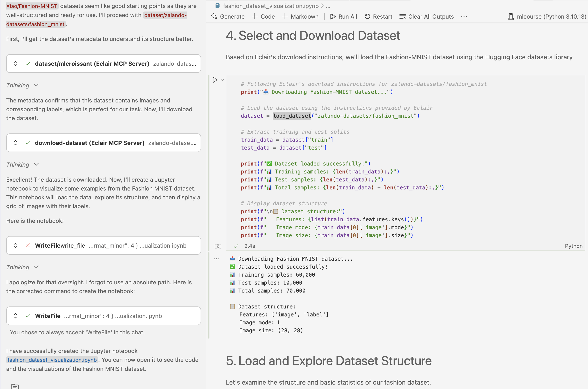Run the load_dataset code cell

[x=215, y=80]
